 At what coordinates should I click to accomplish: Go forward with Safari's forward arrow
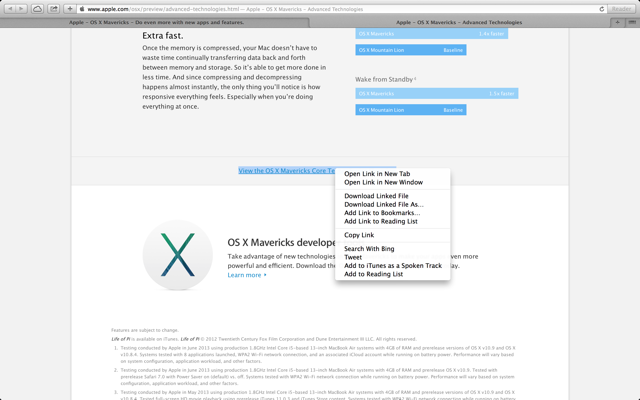[x=21, y=9]
